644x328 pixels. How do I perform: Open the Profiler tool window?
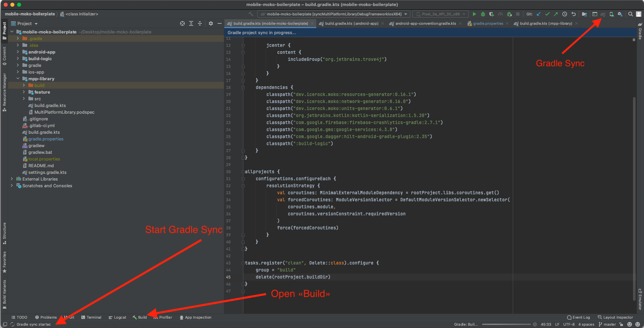pos(163,317)
